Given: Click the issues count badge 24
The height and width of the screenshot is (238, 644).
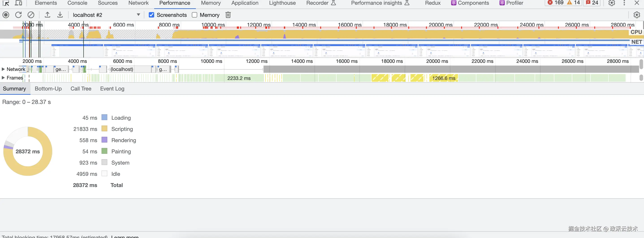Looking at the screenshot, I should (x=592, y=3).
